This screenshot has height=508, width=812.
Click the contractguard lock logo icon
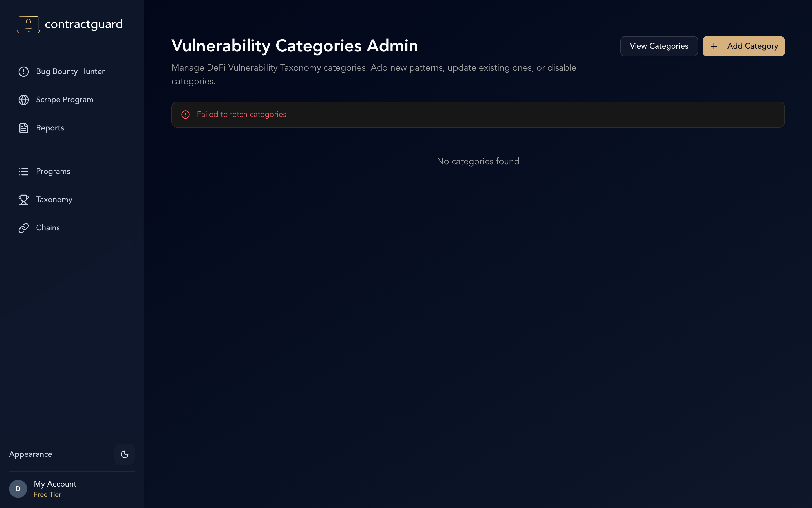click(28, 25)
